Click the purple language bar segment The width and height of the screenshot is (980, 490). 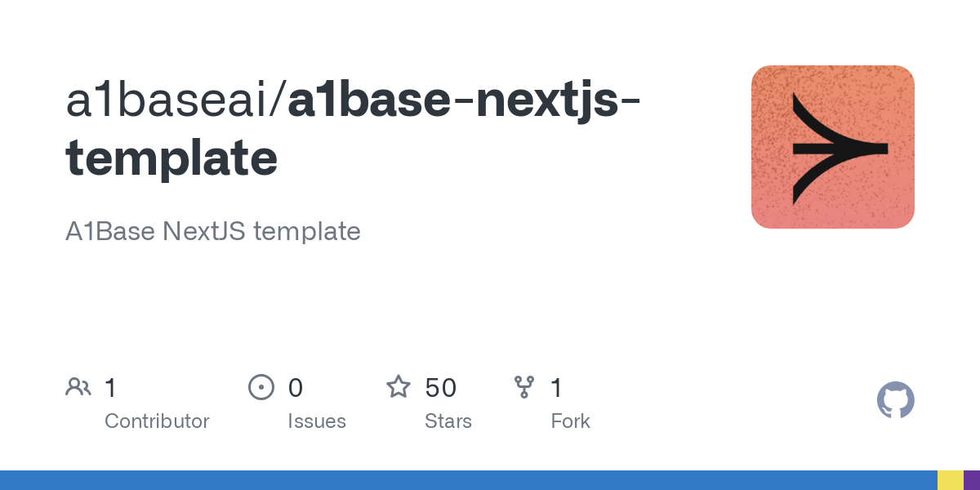click(x=972, y=480)
